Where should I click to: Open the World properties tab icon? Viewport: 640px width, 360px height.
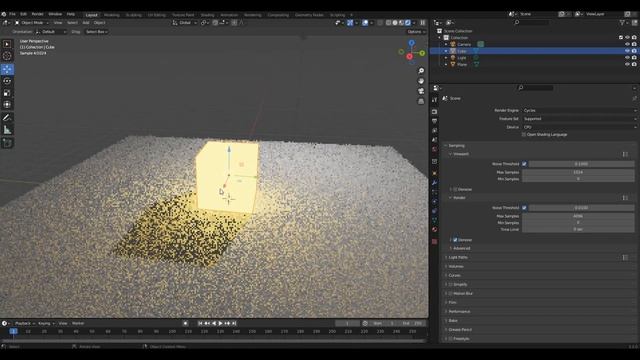[435, 149]
